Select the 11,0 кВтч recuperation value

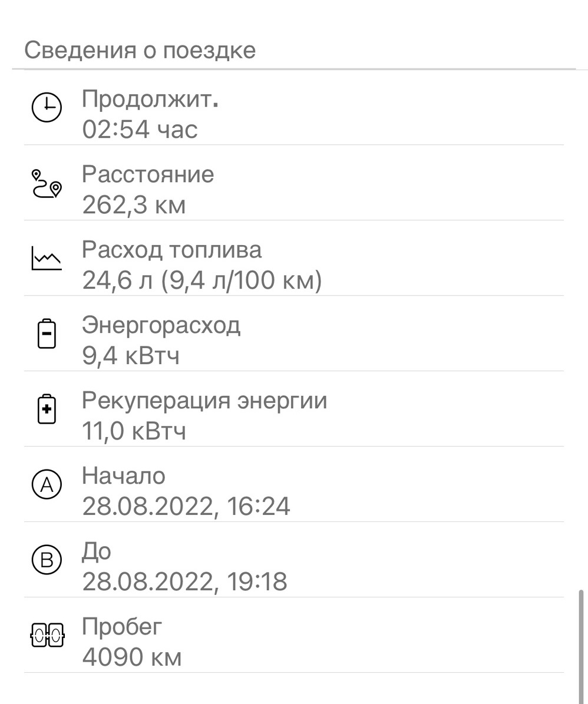[134, 431]
